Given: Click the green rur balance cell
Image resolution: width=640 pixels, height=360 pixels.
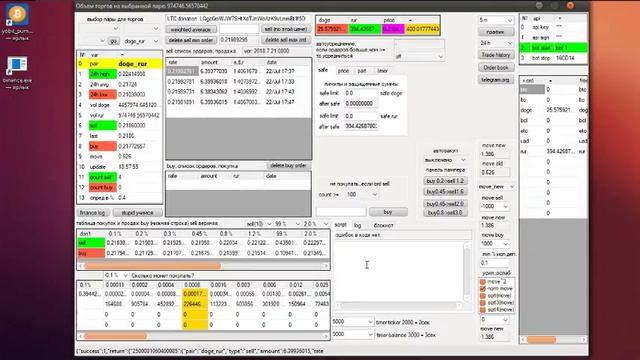Looking at the screenshot, I should click(365, 29).
